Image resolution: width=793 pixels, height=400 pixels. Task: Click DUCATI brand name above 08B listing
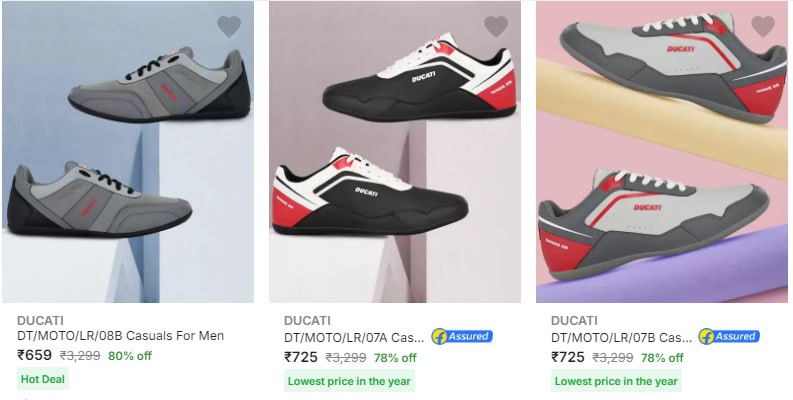click(x=40, y=320)
